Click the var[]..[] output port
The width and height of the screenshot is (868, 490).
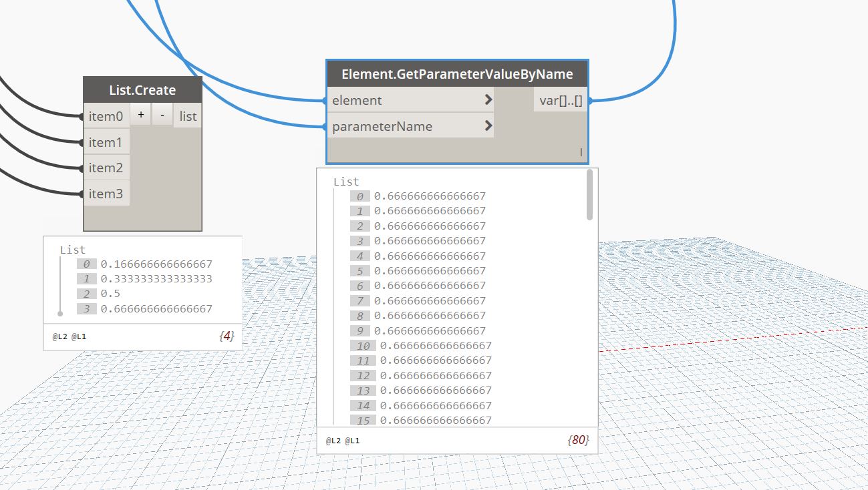[561, 100]
